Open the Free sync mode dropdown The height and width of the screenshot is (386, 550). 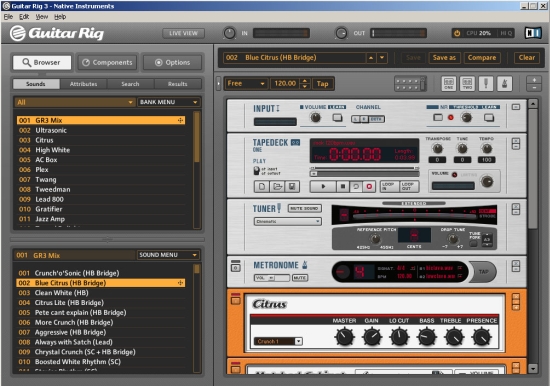246,84
